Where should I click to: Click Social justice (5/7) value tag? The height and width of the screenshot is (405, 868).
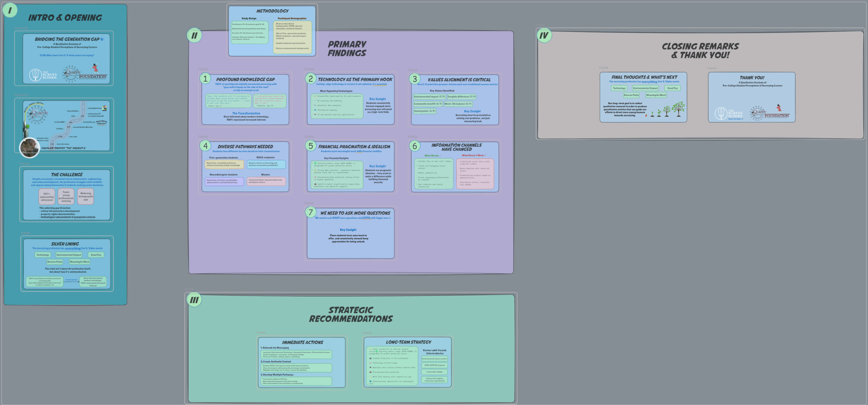(x=425, y=111)
